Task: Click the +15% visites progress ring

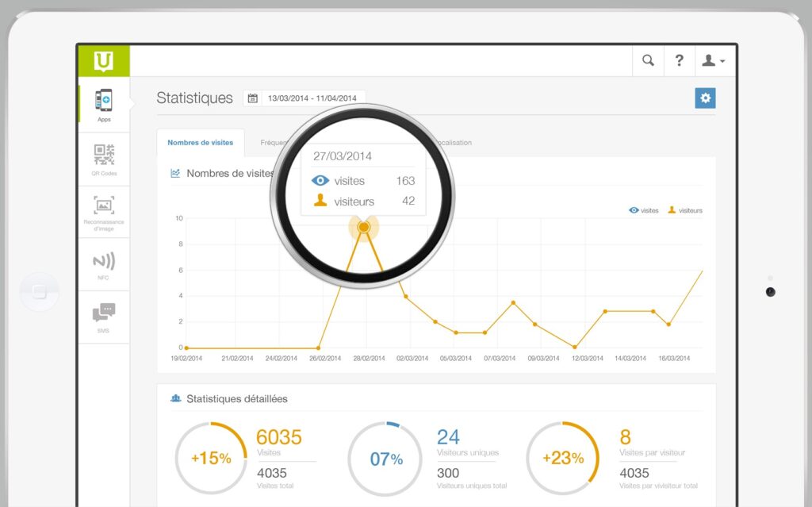Action: tap(211, 458)
